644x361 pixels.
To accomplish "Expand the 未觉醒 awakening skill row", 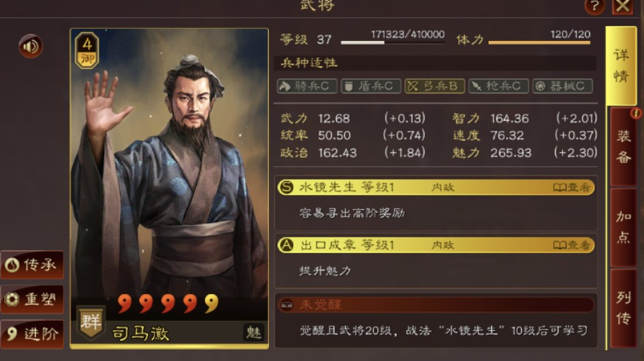I will tap(436, 305).
